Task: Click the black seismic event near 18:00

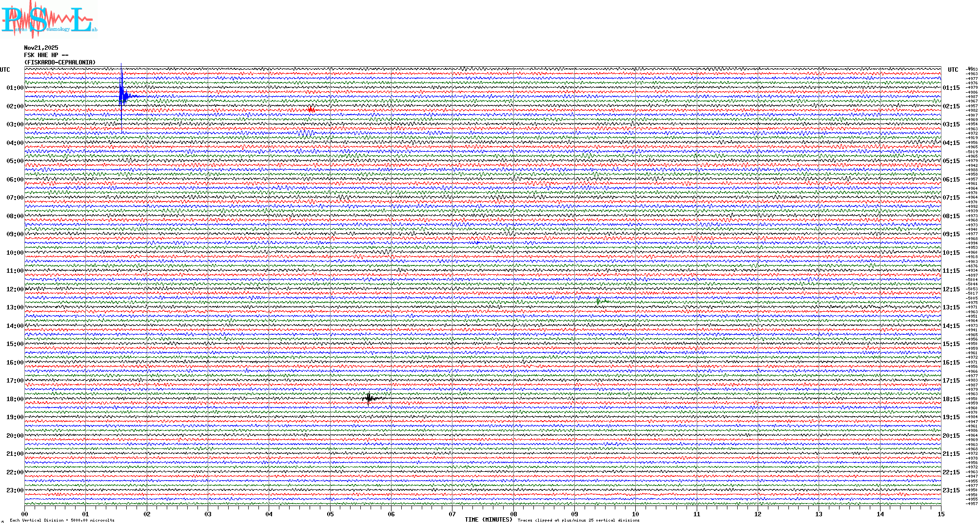Action: point(369,399)
